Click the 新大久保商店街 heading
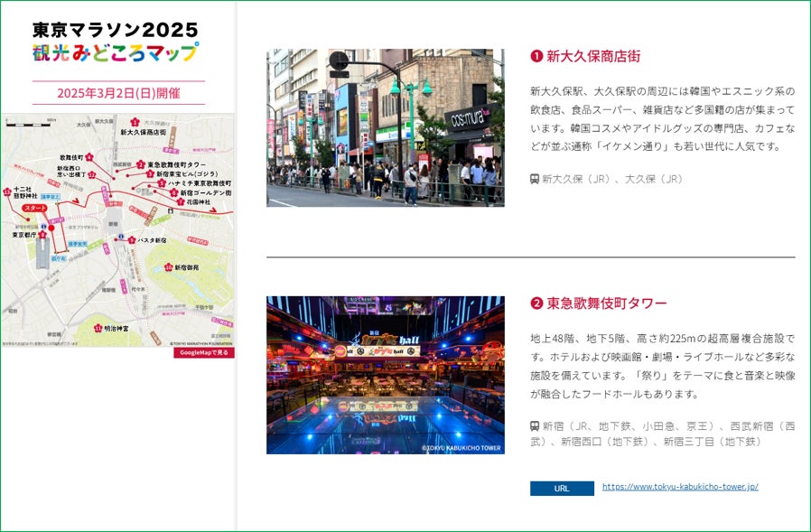Screen dimensions: 811x532 tap(593, 56)
